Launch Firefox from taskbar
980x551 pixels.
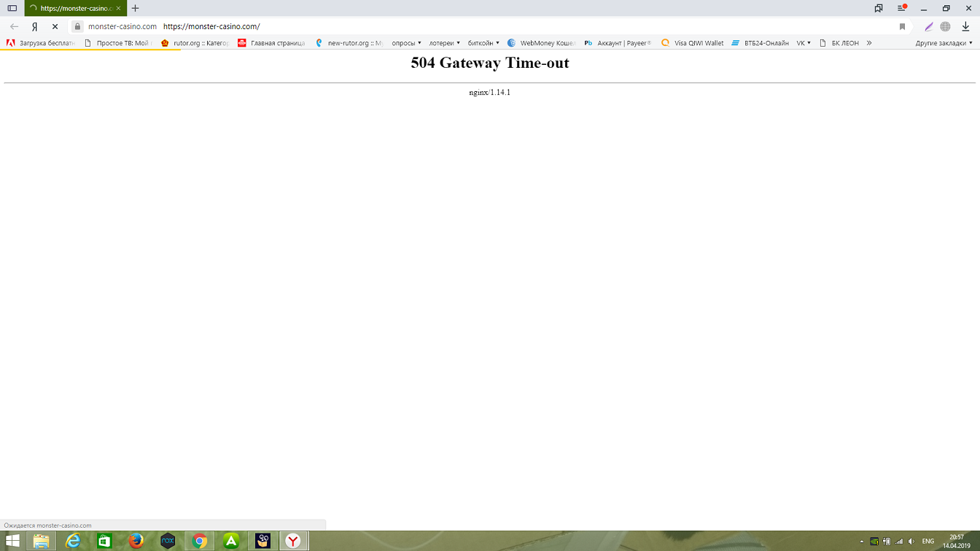pos(136,541)
